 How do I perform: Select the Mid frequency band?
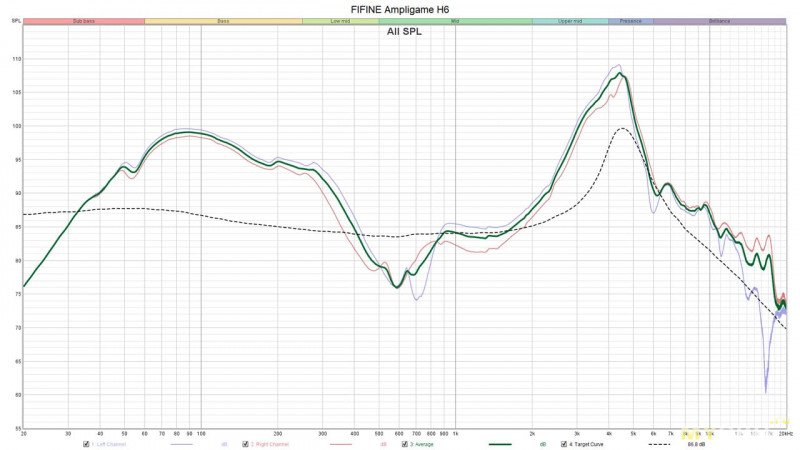tap(455, 20)
